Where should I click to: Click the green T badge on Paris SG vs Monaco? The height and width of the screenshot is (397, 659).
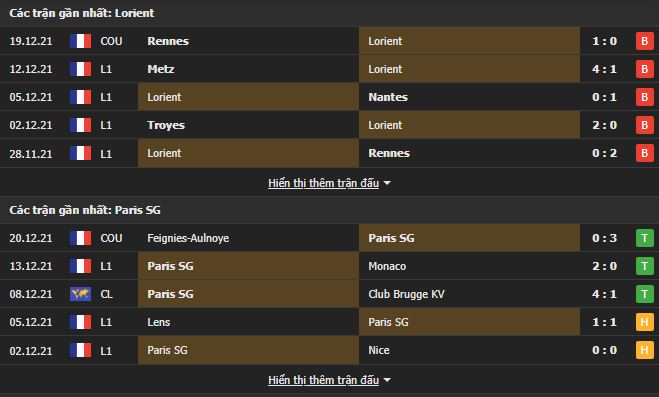tap(644, 266)
